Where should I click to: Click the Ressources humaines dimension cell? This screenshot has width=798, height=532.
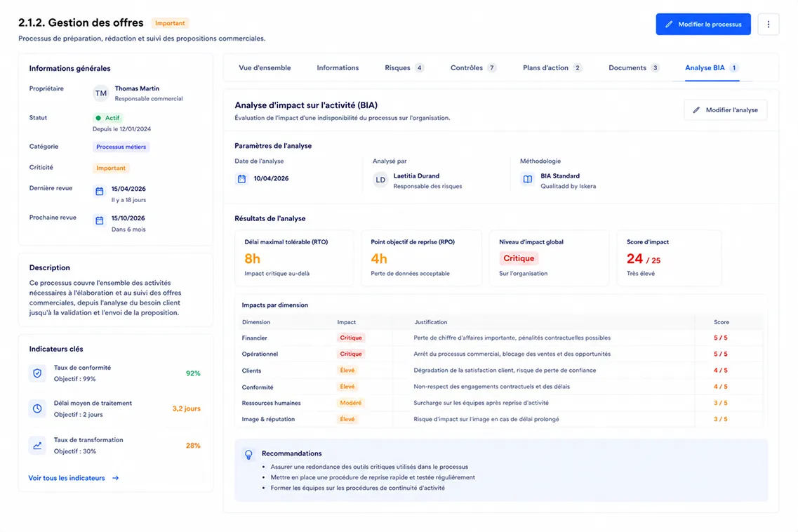pyautogui.click(x=271, y=403)
